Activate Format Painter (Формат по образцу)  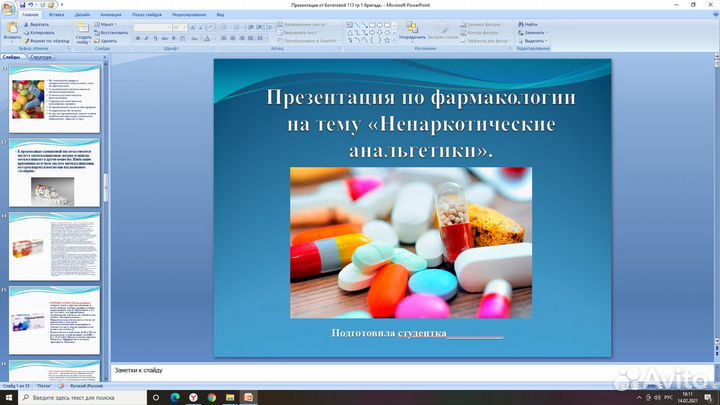[x=46, y=41]
